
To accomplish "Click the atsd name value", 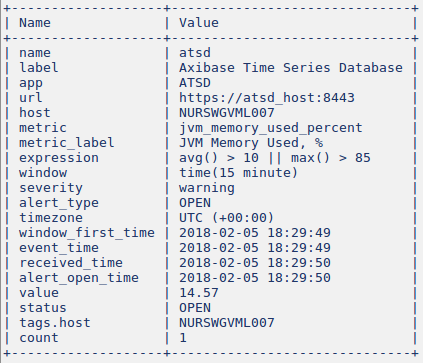I will [195, 53].
